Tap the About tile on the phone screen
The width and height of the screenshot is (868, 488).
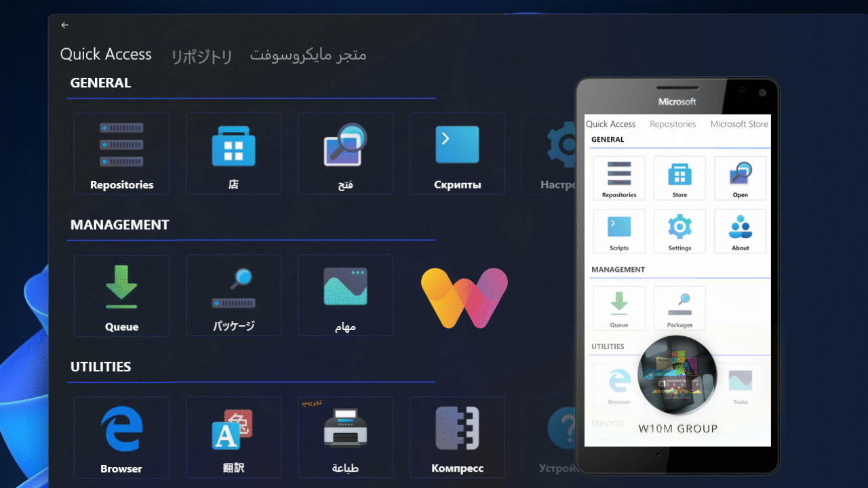click(740, 231)
